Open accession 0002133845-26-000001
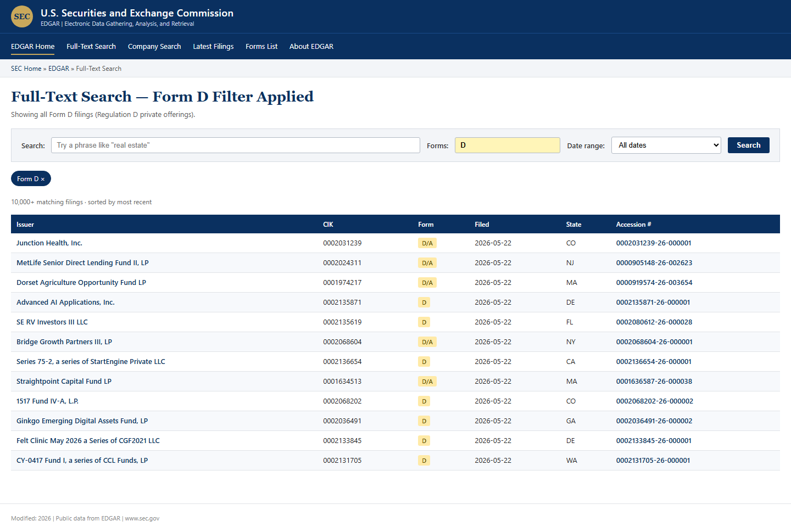The image size is (791, 532). pyautogui.click(x=654, y=441)
